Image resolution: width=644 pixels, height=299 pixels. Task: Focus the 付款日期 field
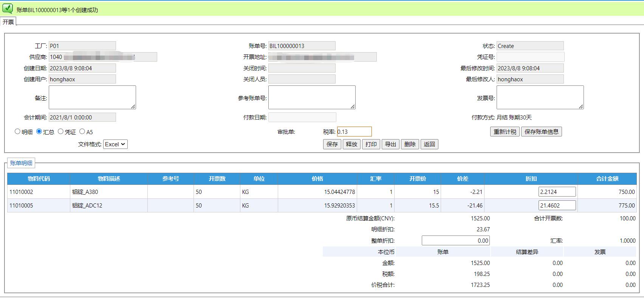coord(302,117)
